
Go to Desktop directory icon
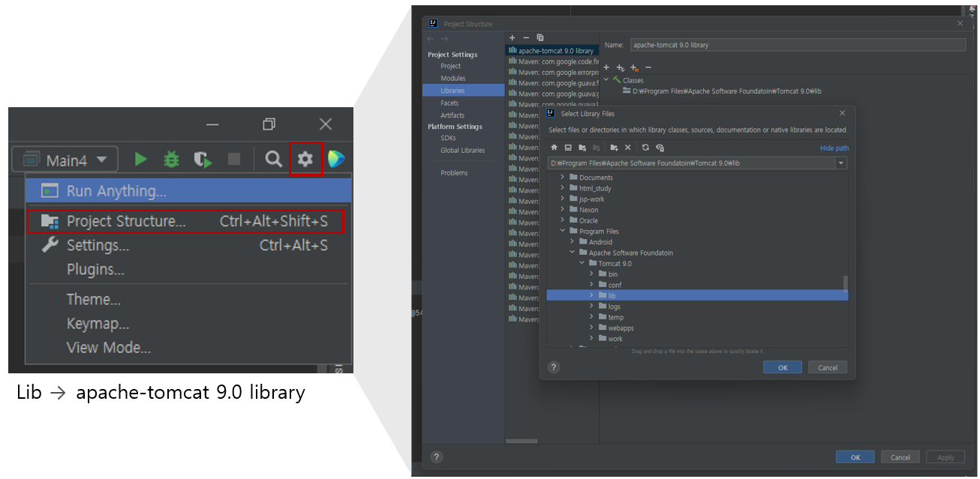568,148
